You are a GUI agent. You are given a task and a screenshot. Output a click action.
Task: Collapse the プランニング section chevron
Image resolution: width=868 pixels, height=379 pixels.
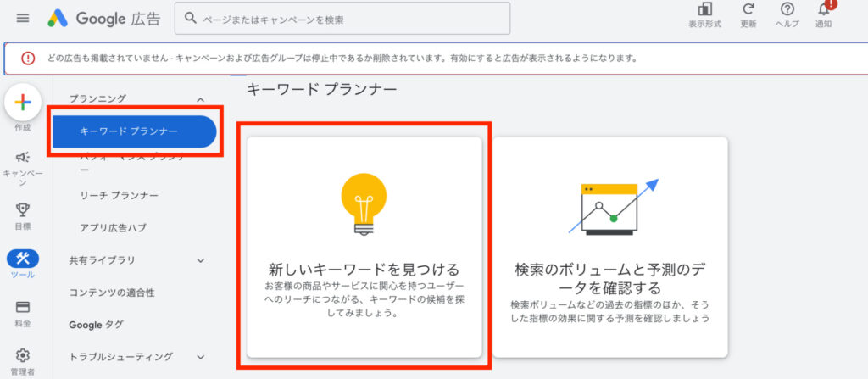201,100
